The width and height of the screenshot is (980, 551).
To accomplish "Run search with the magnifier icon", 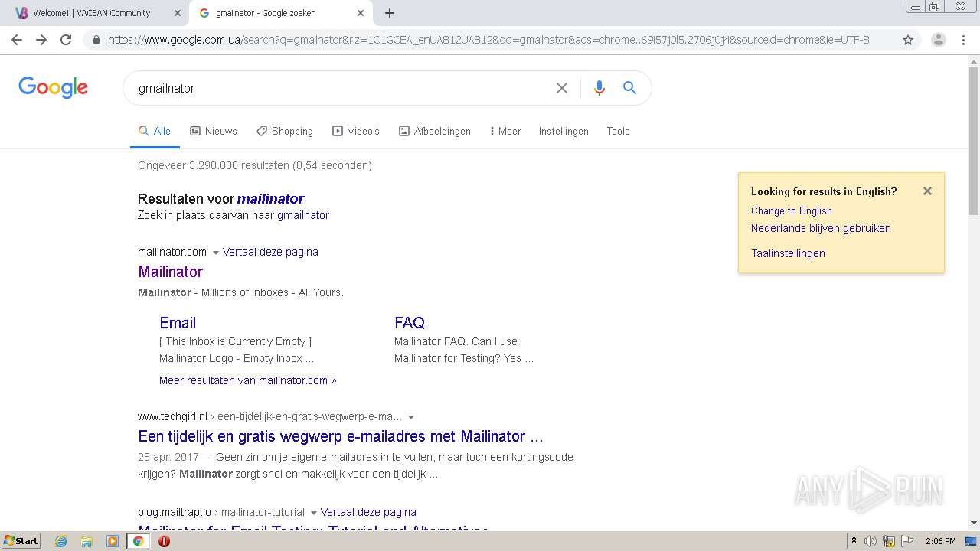I will [x=629, y=88].
